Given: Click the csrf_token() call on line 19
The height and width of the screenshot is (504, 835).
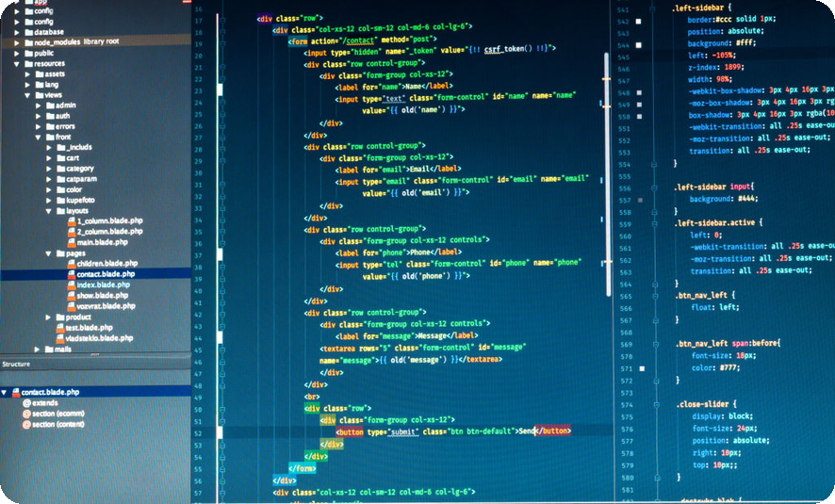Looking at the screenshot, I should 508,49.
